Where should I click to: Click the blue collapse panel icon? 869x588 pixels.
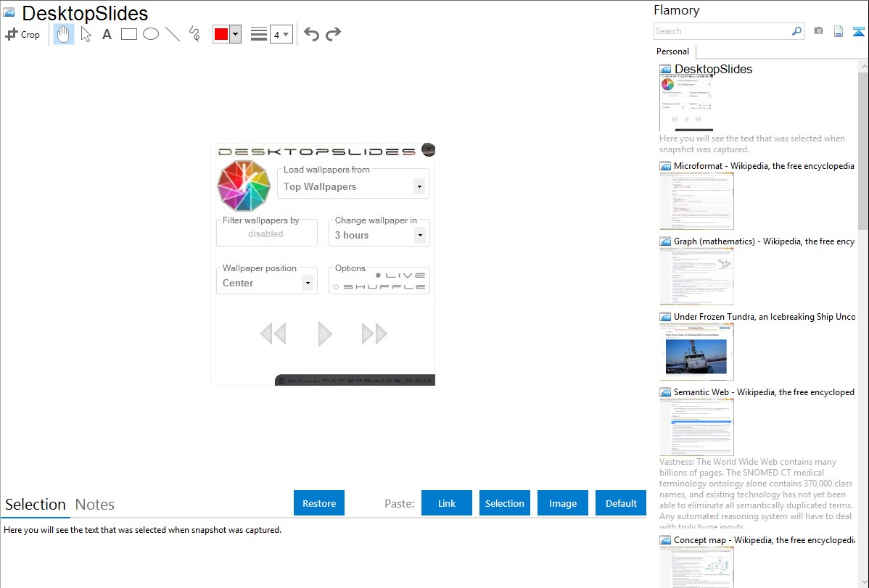(858, 31)
